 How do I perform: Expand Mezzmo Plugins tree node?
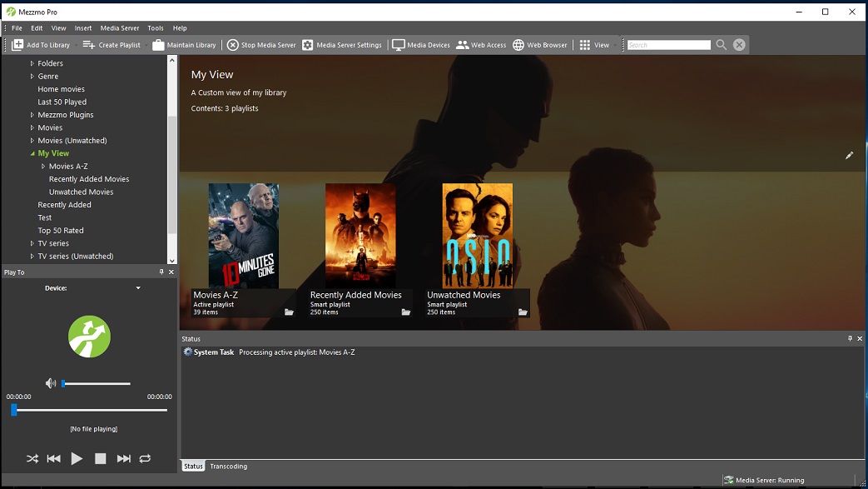click(32, 115)
